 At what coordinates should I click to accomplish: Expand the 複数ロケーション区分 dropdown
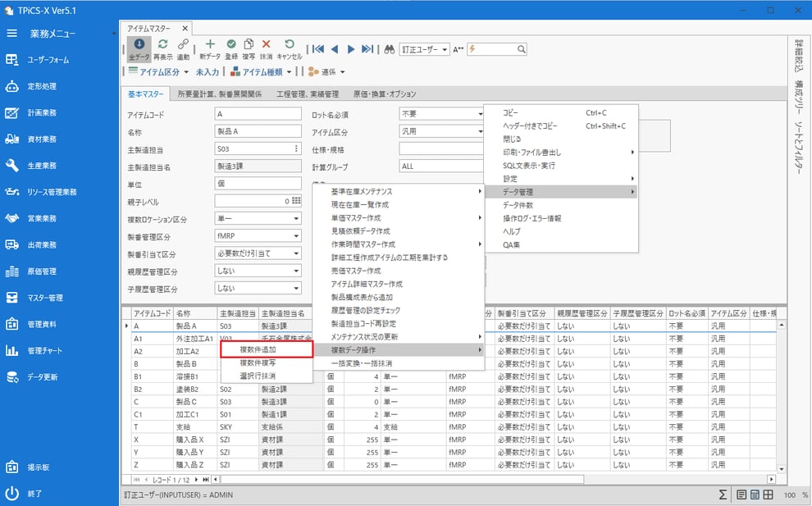point(295,218)
